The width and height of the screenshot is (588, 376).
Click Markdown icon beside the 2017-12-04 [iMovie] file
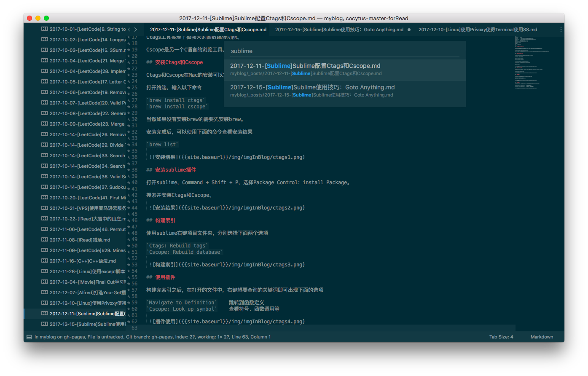coord(45,282)
